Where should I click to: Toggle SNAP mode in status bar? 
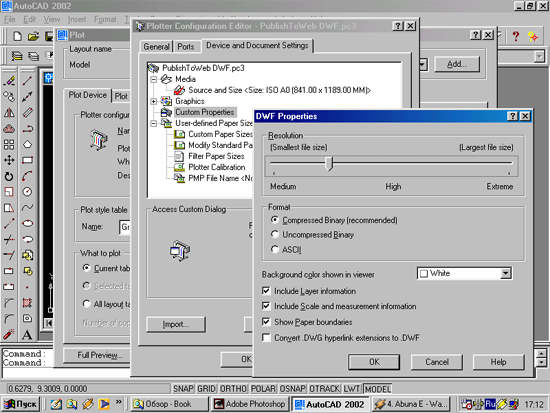[x=183, y=389]
